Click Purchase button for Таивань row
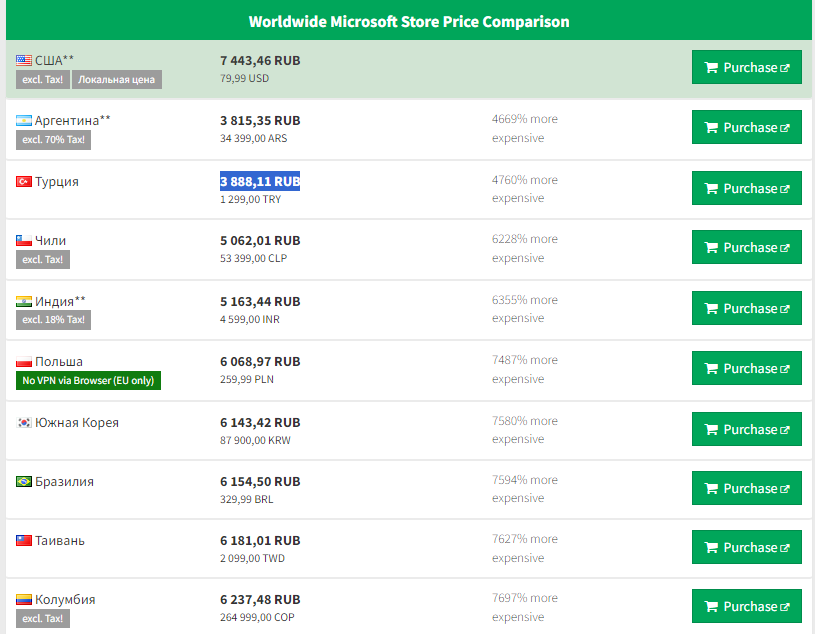 click(x=746, y=547)
